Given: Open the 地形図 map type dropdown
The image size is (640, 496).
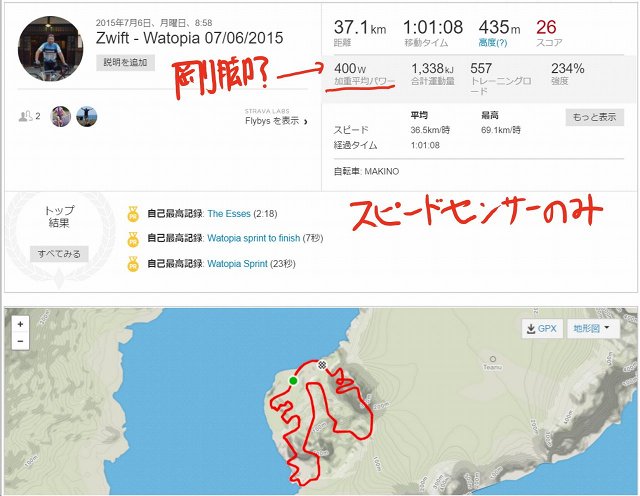Looking at the screenshot, I should [x=593, y=329].
